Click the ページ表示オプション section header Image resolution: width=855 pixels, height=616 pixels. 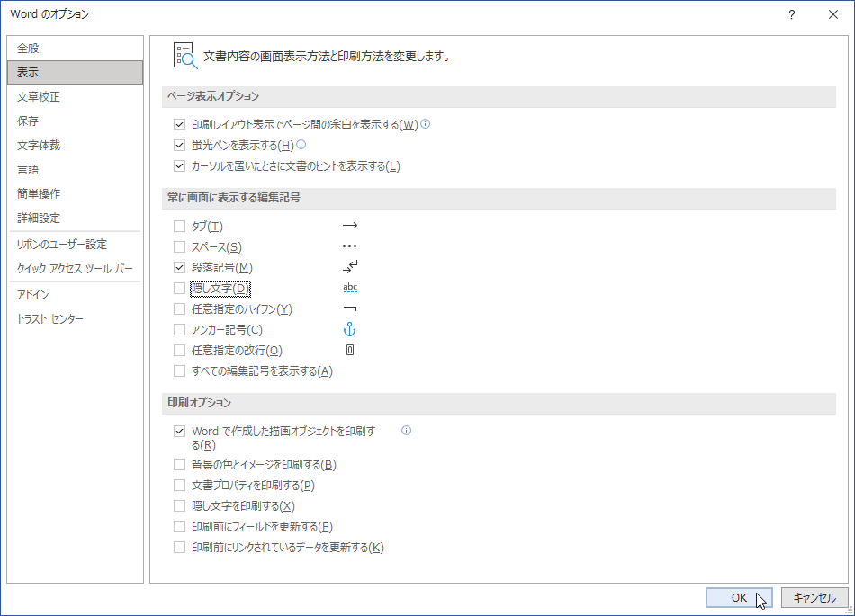(499, 96)
